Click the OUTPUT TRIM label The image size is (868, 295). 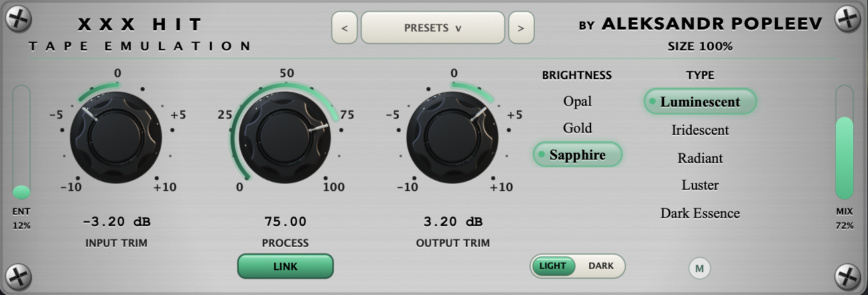pos(453,243)
